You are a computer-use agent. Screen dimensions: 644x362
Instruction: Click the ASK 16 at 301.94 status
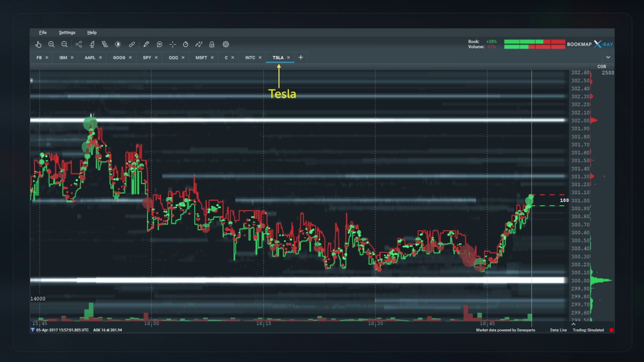coord(108,330)
